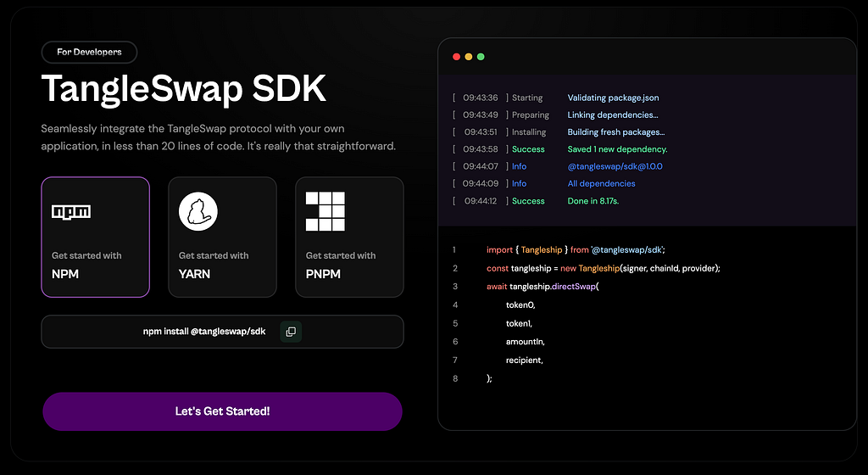Click the Starting status label
Image resolution: width=868 pixels, height=475 pixels.
click(x=527, y=98)
